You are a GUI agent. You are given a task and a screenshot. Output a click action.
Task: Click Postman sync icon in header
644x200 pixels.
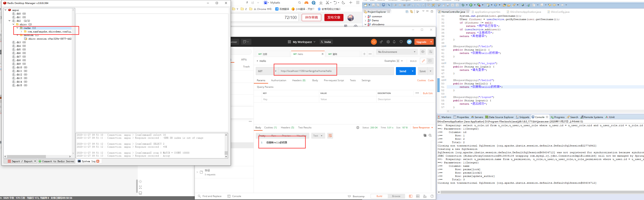[x=374, y=42]
